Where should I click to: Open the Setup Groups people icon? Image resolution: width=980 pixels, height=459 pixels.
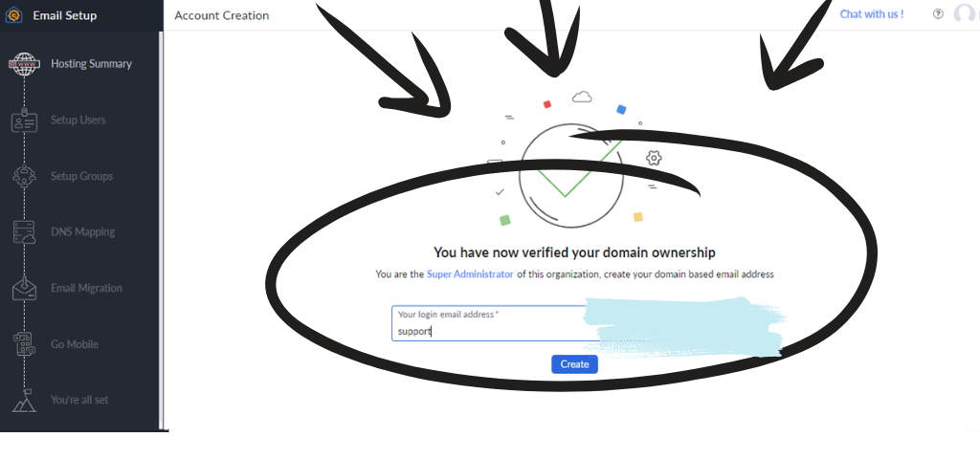tap(24, 176)
